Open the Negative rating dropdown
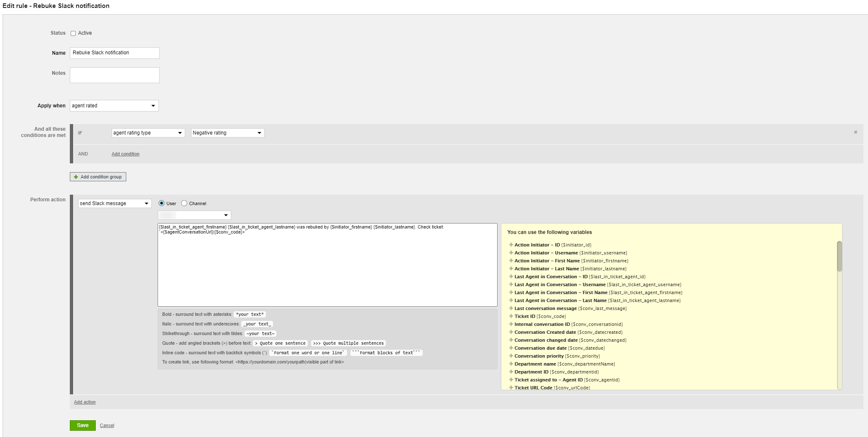Screen dimensions: 868x437 (227, 133)
